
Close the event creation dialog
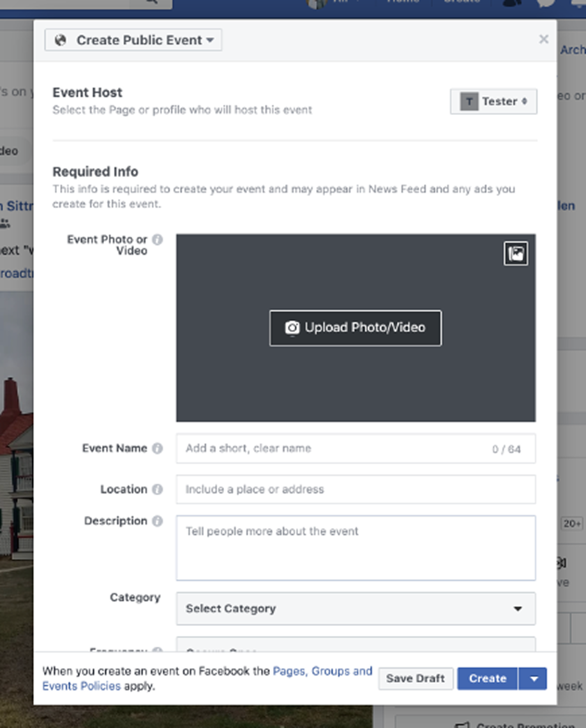point(544,40)
